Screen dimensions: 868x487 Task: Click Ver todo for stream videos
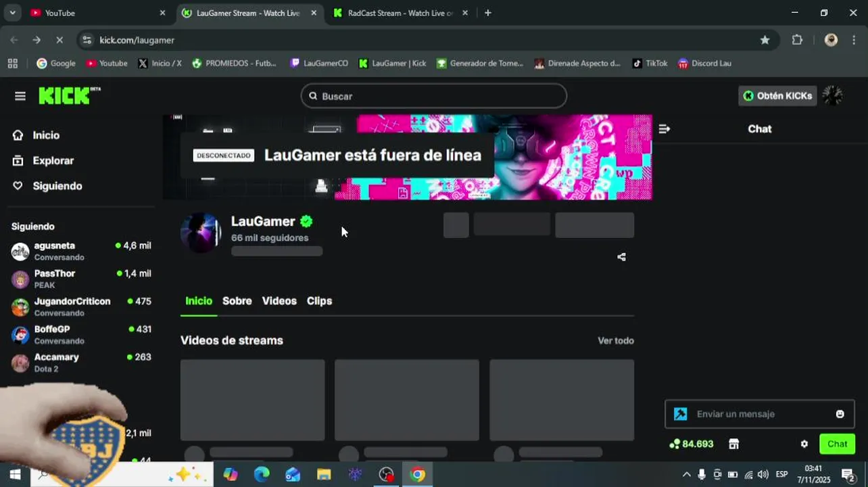click(x=616, y=341)
